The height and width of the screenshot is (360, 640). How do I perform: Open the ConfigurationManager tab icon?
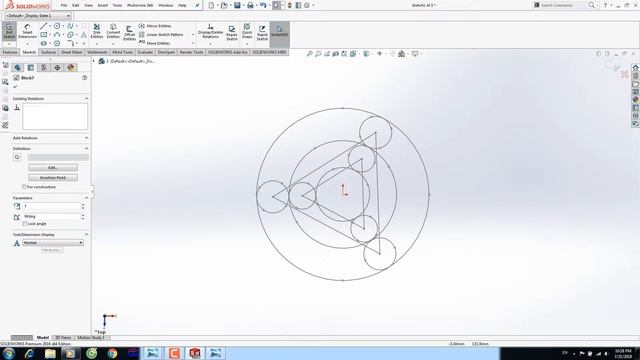pos(44,68)
